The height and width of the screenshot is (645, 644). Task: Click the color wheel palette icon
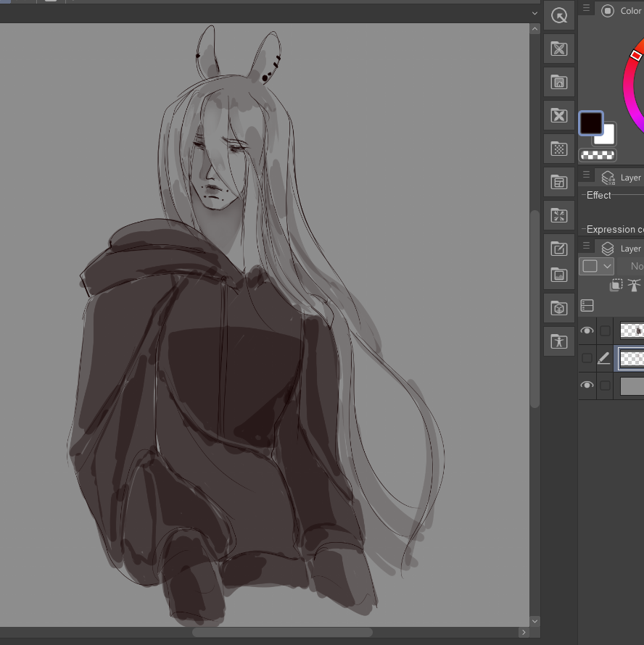pos(608,11)
